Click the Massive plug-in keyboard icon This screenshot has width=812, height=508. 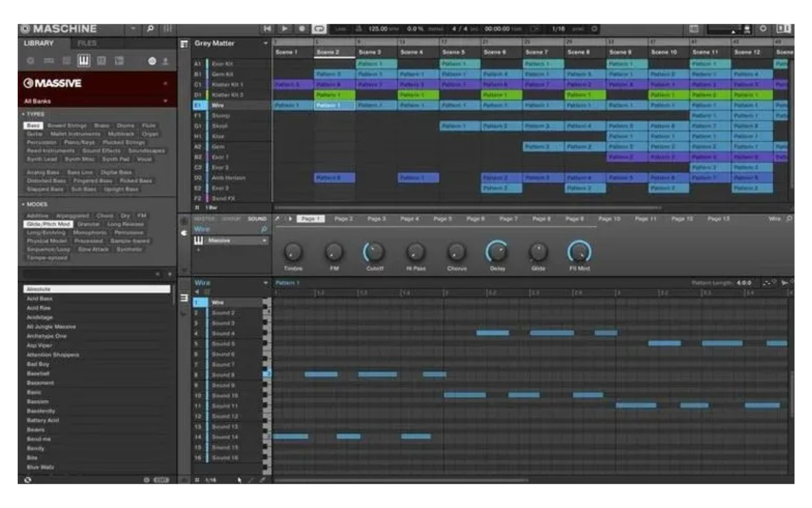pos(199,240)
